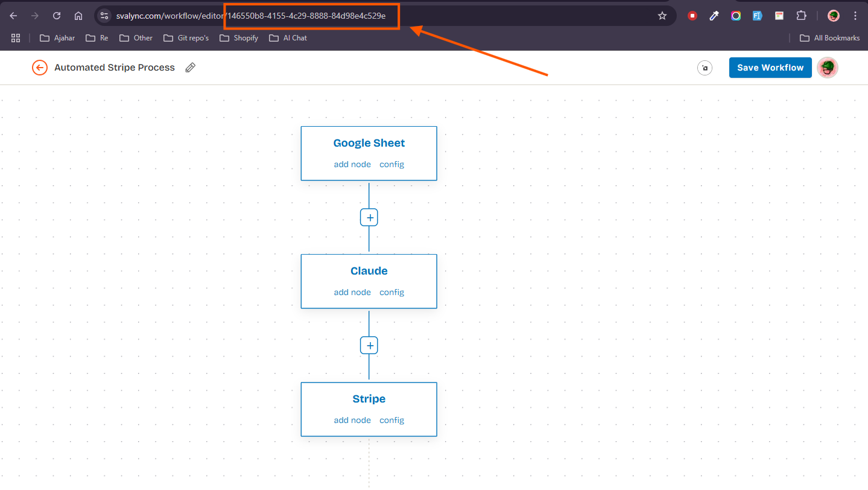Open the Git repo's bookmark folder
Viewport: 868px width, 490px height.
pos(186,38)
